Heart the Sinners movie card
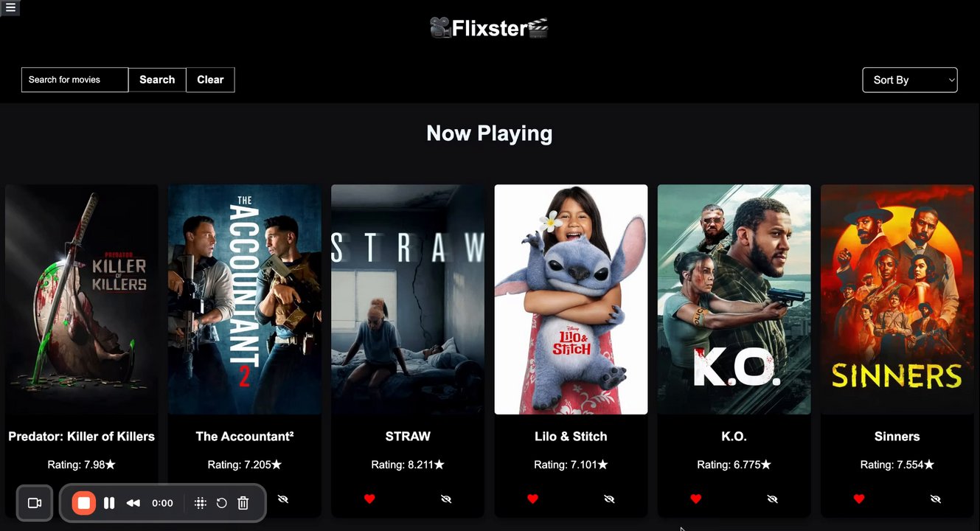Viewport: 980px width, 531px height. coord(858,499)
